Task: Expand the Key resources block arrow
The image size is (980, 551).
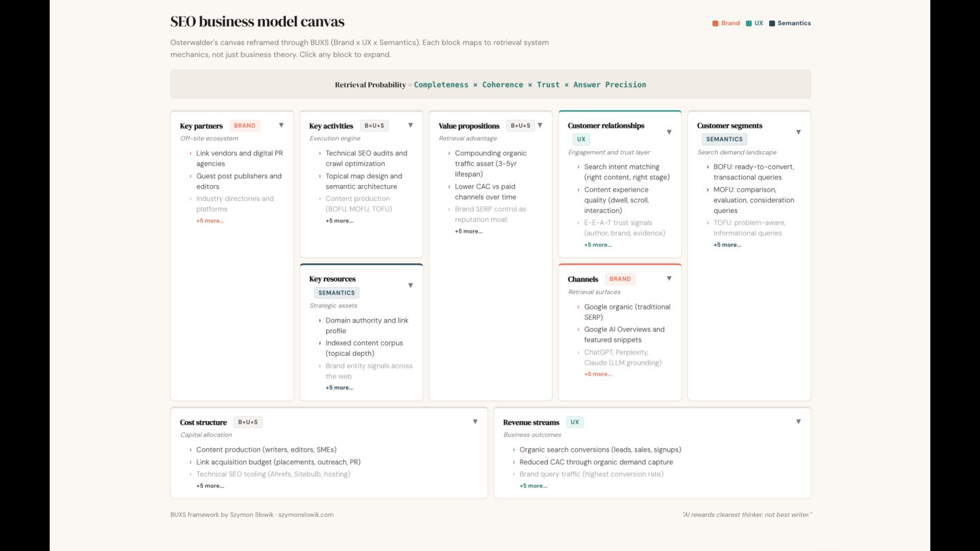Action: click(410, 285)
